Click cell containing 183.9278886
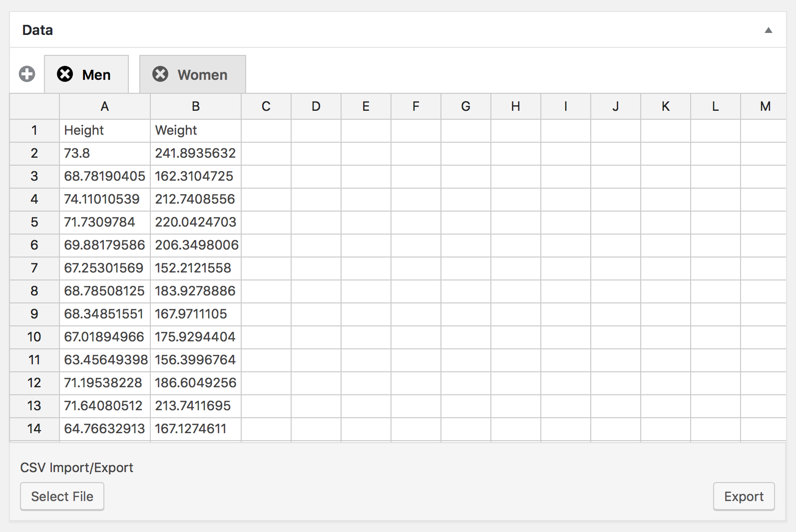Image resolution: width=796 pixels, height=532 pixels. pos(196,291)
